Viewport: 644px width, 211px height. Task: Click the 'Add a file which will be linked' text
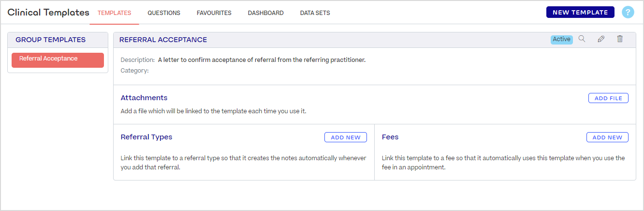point(213,111)
